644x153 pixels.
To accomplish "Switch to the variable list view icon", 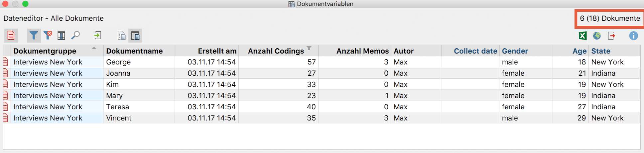I will pos(121,36).
